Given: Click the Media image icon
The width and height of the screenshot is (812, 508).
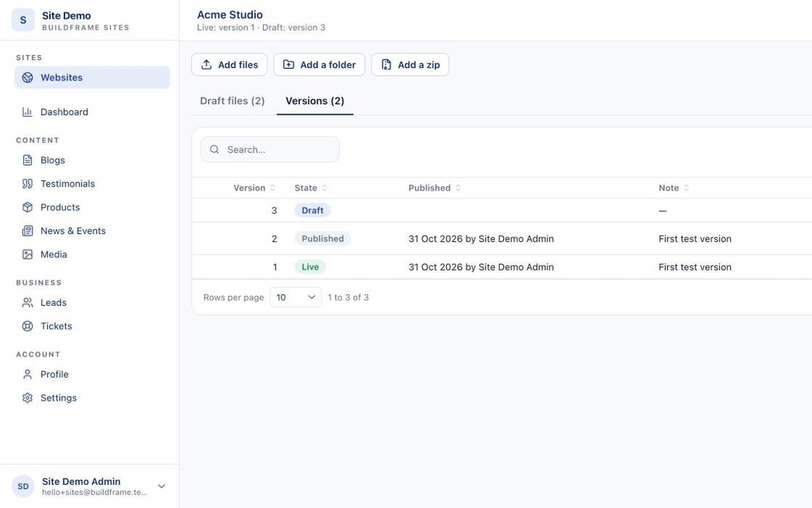Looking at the screenshot, I should (27, 255).
